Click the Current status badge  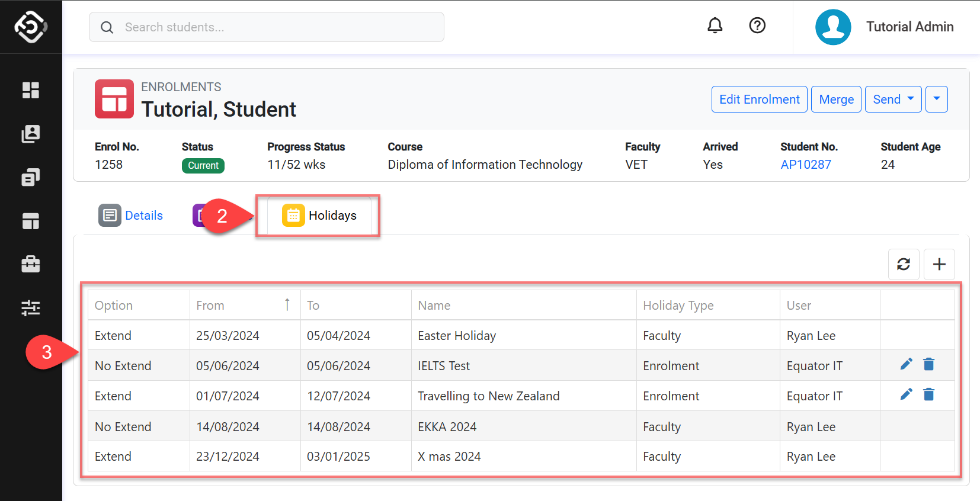tap(203, 166)
